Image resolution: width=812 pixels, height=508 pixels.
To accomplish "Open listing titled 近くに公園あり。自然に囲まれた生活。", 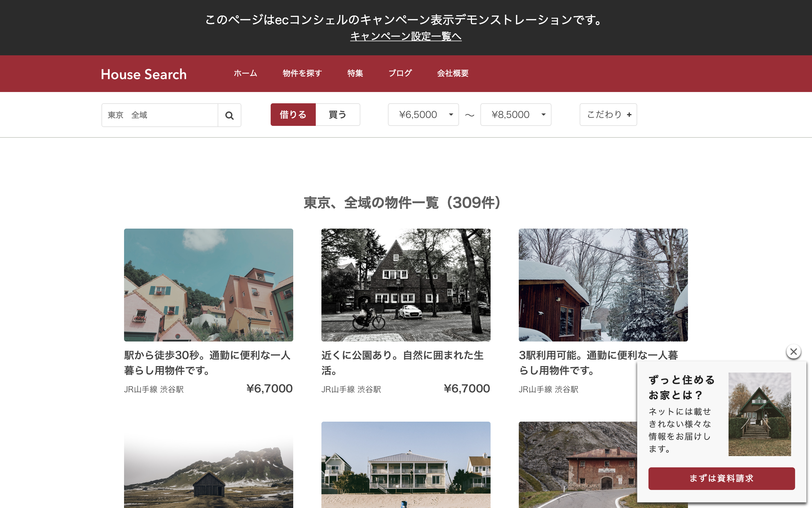I will click(402, 363).
